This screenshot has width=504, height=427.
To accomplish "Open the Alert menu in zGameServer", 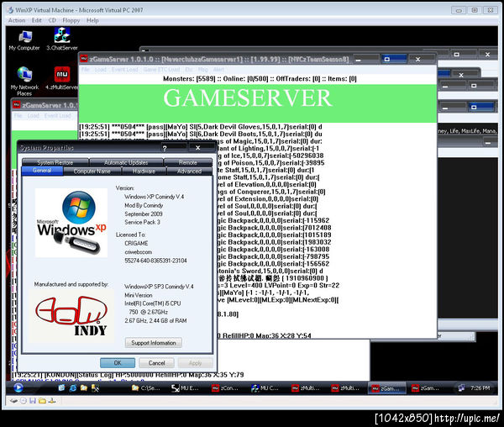I will [218, 70].
